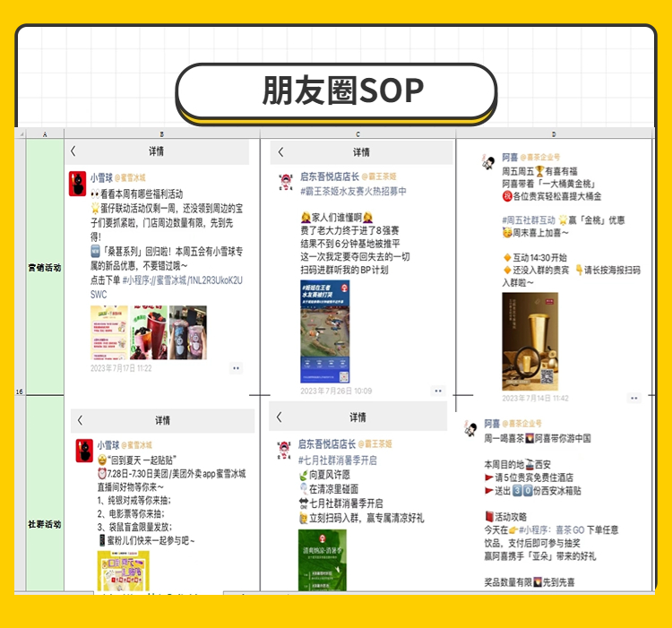Click text 周一喝喜茶 阿喜带你游中国
Screen dimensions: 672x628
[538, 438]
